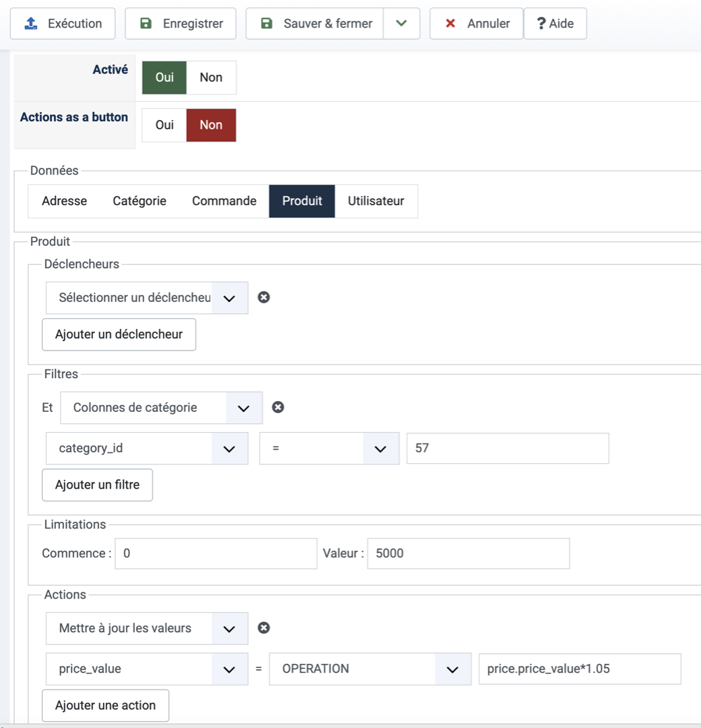
Task: Click the Annuler button
Action: [476, 24]
